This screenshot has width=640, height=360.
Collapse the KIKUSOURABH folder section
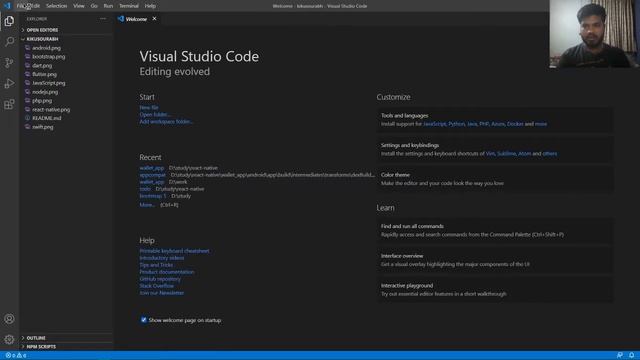pos(67,39)
